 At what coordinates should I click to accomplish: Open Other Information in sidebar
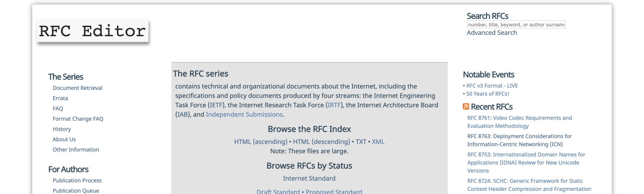pos(76,150)
